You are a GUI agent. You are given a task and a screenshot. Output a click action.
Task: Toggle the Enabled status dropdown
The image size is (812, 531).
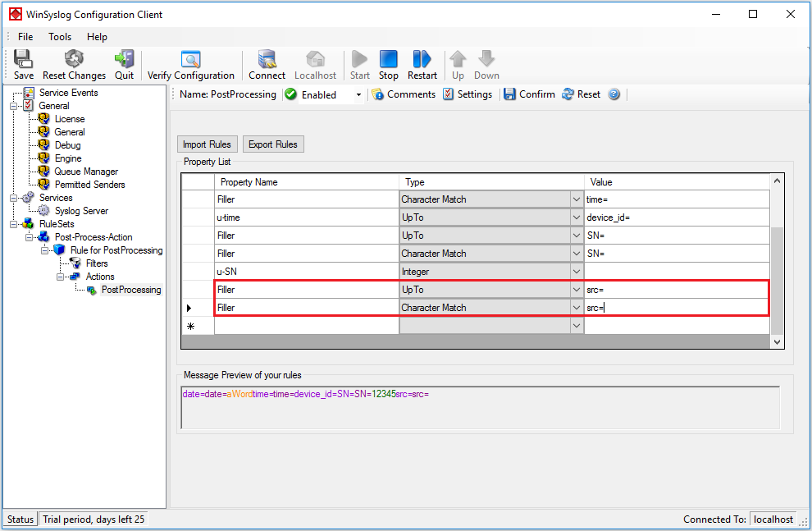pos(358,95)
